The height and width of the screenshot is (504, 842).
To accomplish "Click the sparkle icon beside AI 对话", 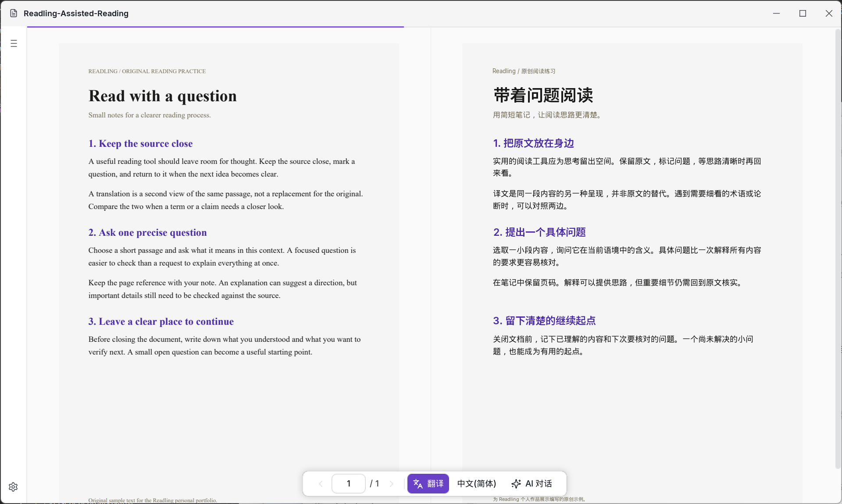I will (x=516, y=484).
